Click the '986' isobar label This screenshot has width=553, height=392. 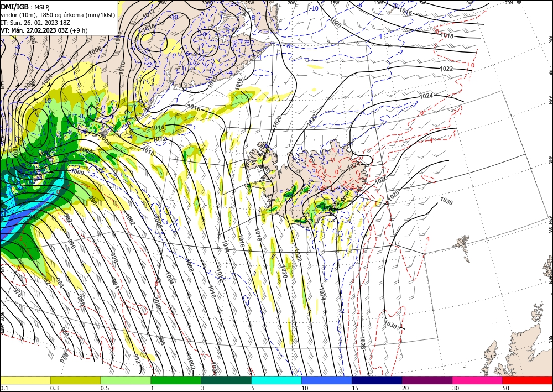(81, 301)
